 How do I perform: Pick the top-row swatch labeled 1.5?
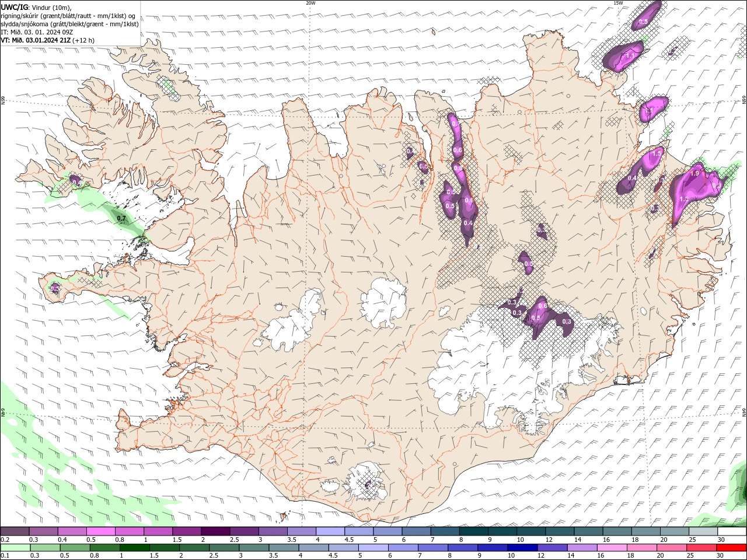[x=187, y=531]
